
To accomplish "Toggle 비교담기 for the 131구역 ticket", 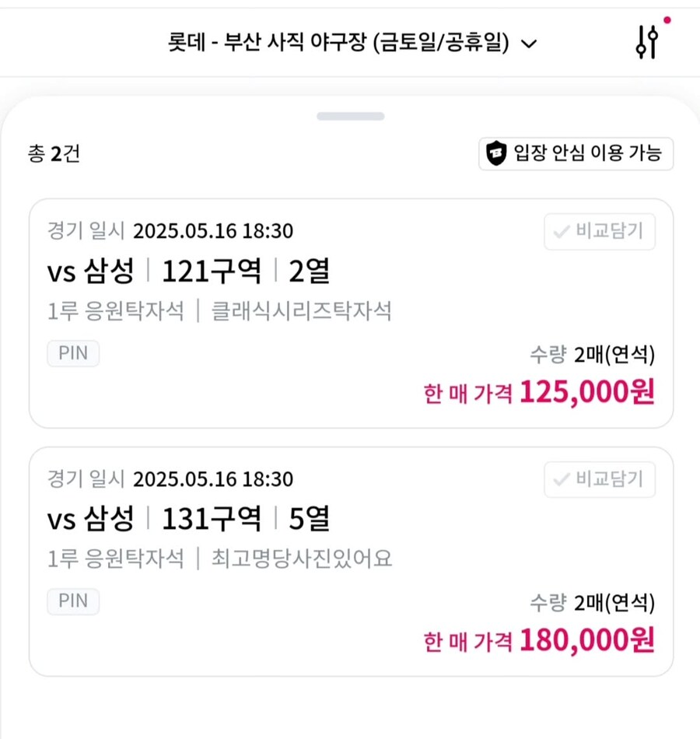I will point(600,479).
